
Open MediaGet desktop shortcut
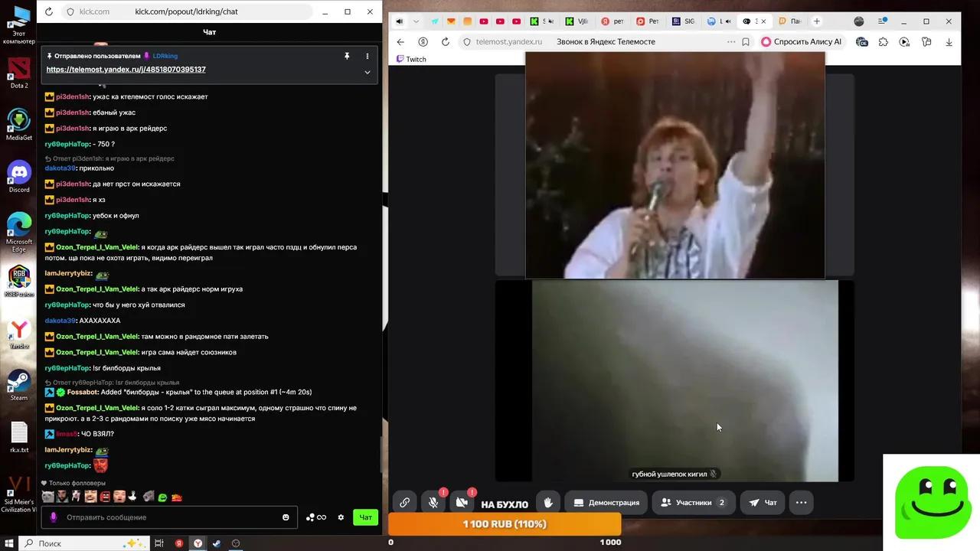pyautogui.click(x=19, y=123)
